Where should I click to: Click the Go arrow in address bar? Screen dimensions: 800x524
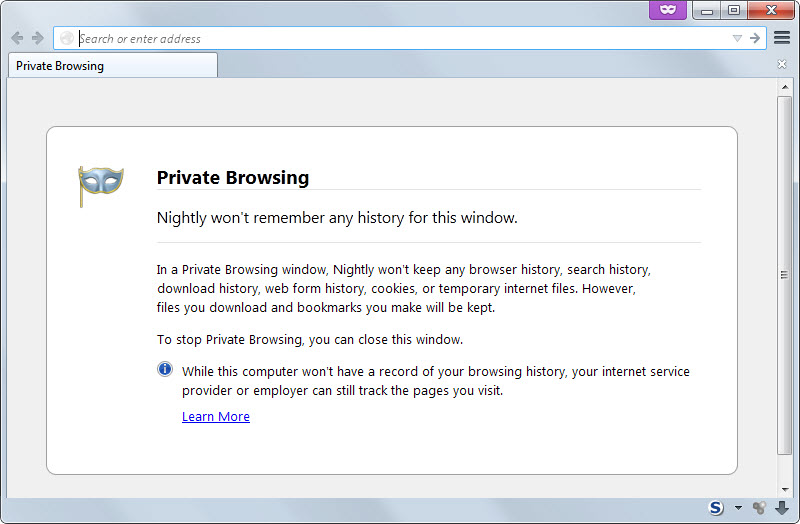point(755,38)
